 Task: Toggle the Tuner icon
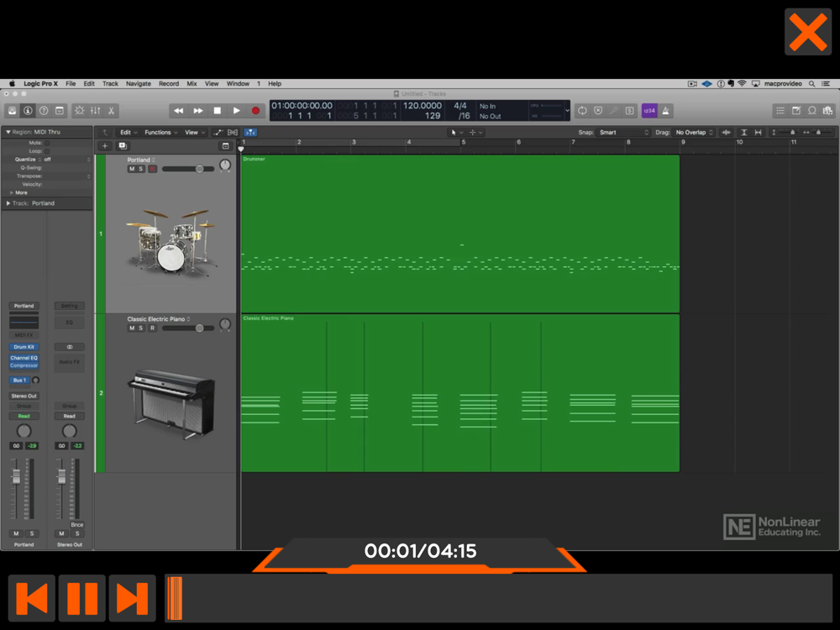click(614, 111)
